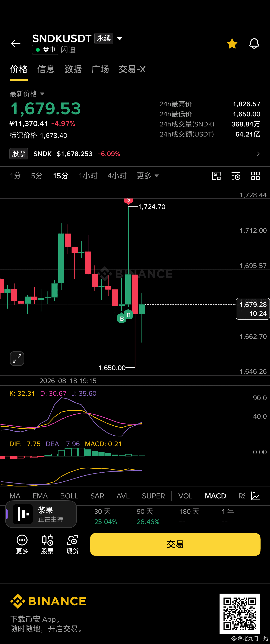Open the 股票 bottom shortcut icon
270x644 pixels.
[47, 544]
